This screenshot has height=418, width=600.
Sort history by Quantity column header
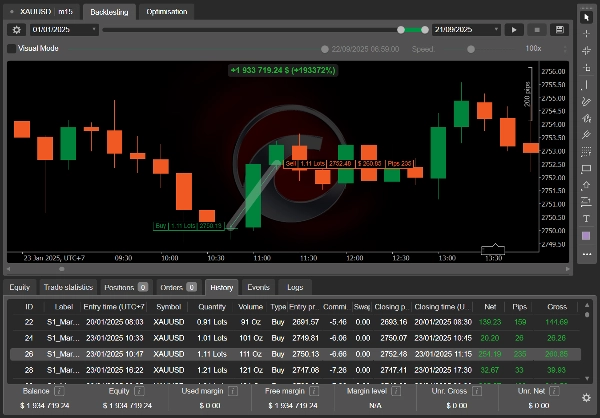pyautogui.click(x=212, y=307)
